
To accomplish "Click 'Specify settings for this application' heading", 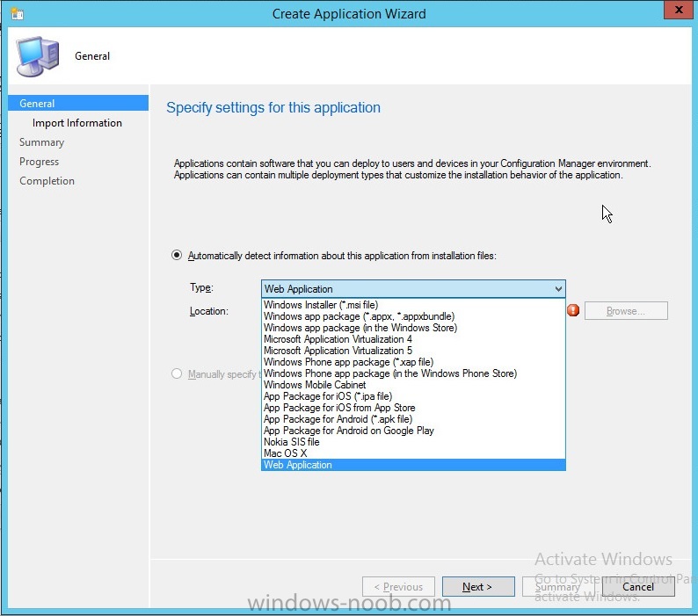I will 273,108.
